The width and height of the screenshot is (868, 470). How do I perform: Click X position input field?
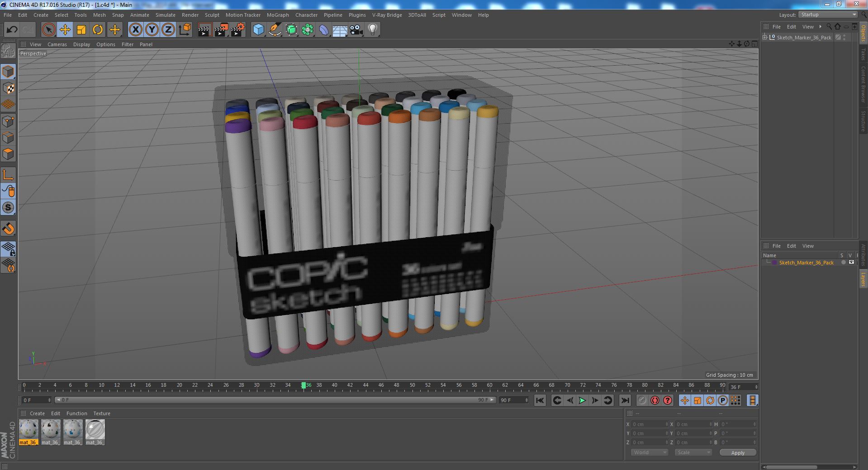649,424
